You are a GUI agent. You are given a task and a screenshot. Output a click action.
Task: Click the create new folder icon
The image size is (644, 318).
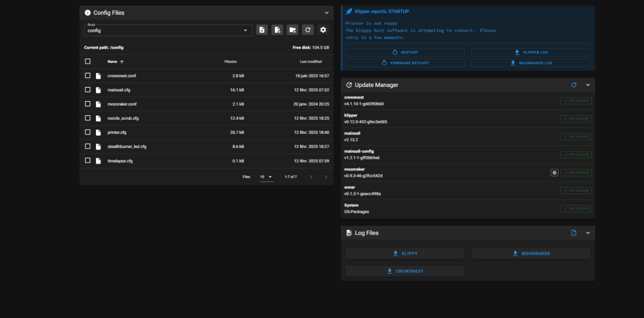[292, 30]
